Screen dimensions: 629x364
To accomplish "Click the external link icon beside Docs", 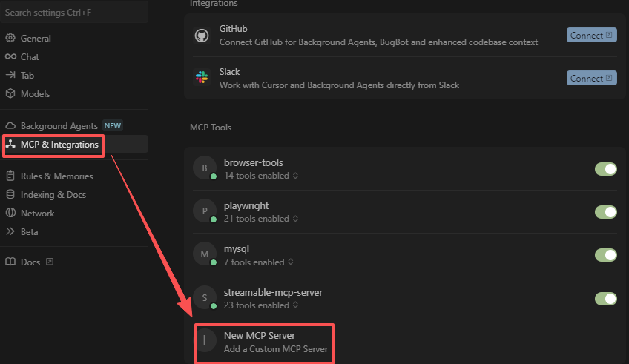I will pos(50,262).
